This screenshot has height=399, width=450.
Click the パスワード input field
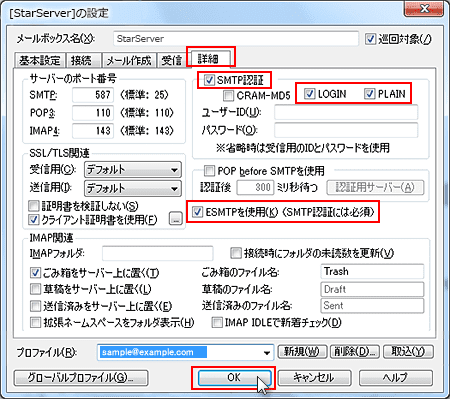(x=346, y=130)
